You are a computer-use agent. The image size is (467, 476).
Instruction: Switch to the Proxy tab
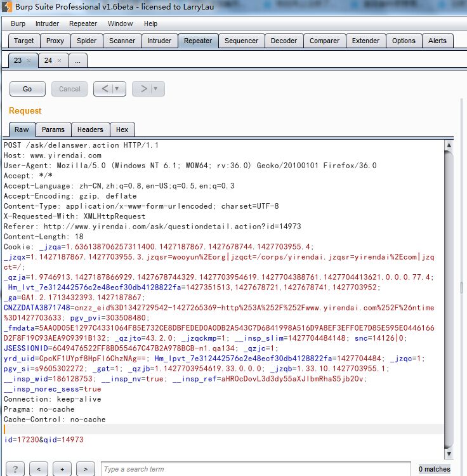point(55,41)
